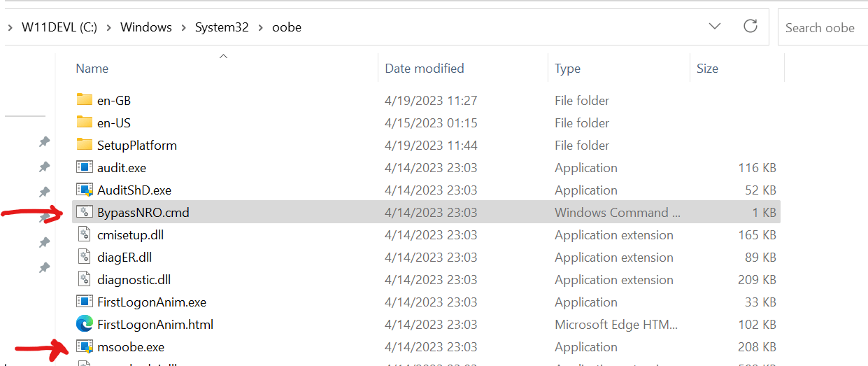Viewport: 868px width, 366px height.
Task: Click the FirstLogonAnim.html Edge icon
Action: click(x=85, y=324)
